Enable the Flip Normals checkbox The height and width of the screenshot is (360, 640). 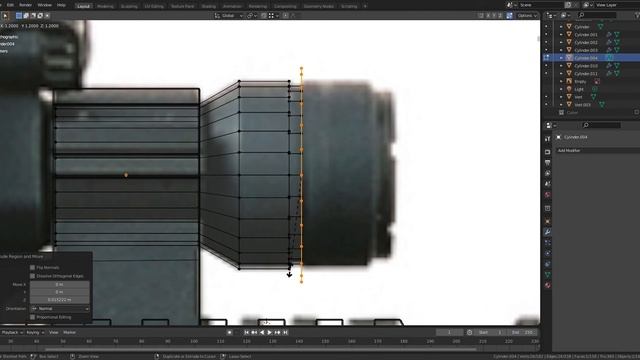point(33,268)
